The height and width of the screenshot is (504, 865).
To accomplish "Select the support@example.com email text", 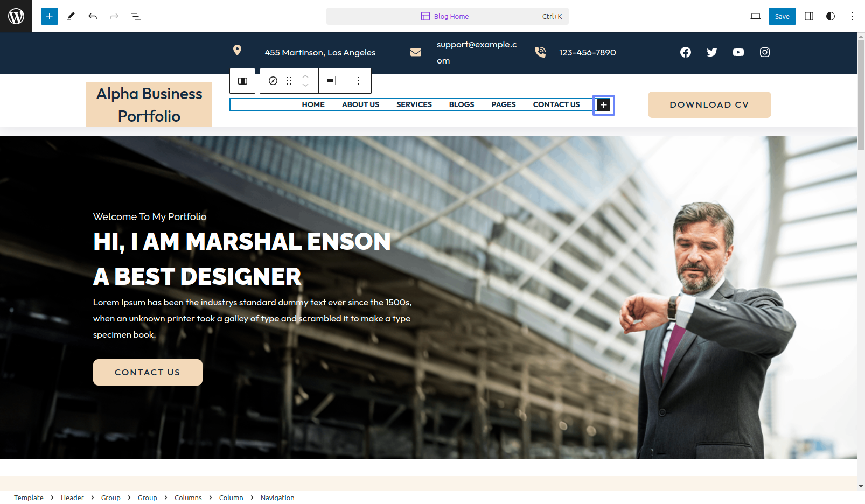I will click(x=477, y=52).
